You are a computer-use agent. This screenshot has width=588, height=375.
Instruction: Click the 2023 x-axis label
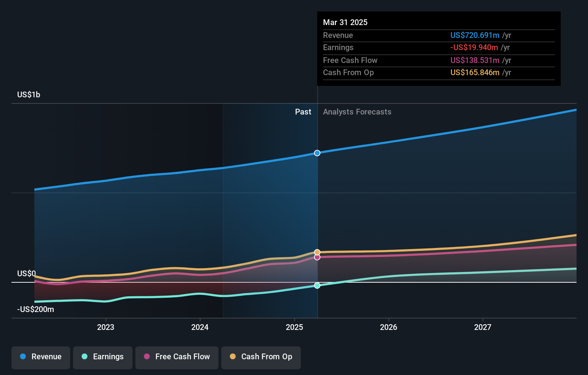point(106,327)
